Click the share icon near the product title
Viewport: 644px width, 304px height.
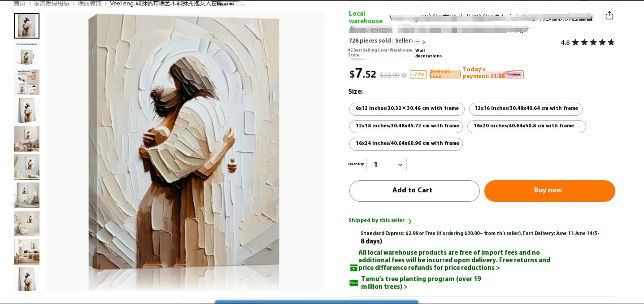pos(609,15)
